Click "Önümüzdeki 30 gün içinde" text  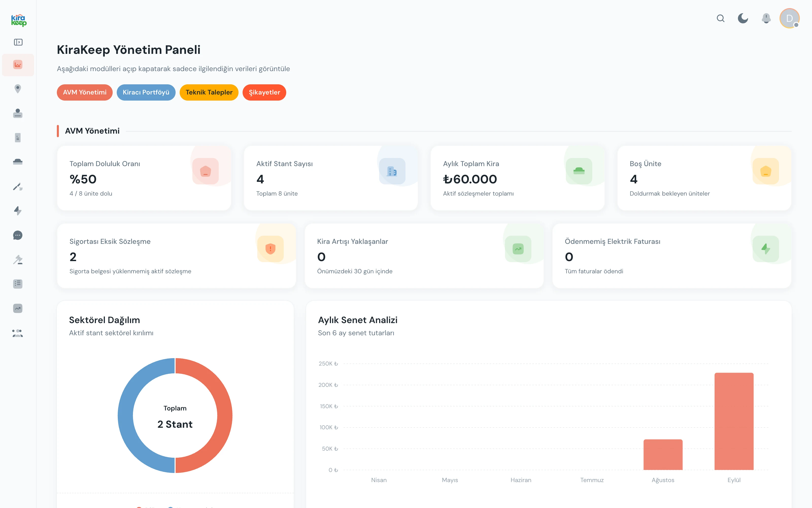point(355,271)
